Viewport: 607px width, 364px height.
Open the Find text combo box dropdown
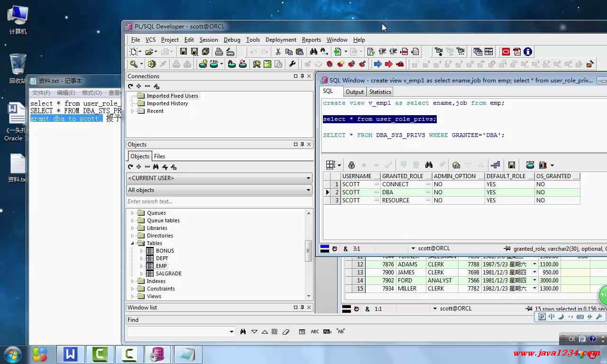[231, 332]
